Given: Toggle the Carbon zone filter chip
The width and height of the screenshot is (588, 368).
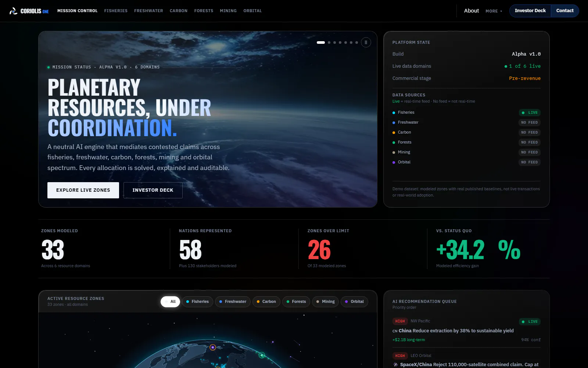Looking at the screenshot, I should (266, 302).
